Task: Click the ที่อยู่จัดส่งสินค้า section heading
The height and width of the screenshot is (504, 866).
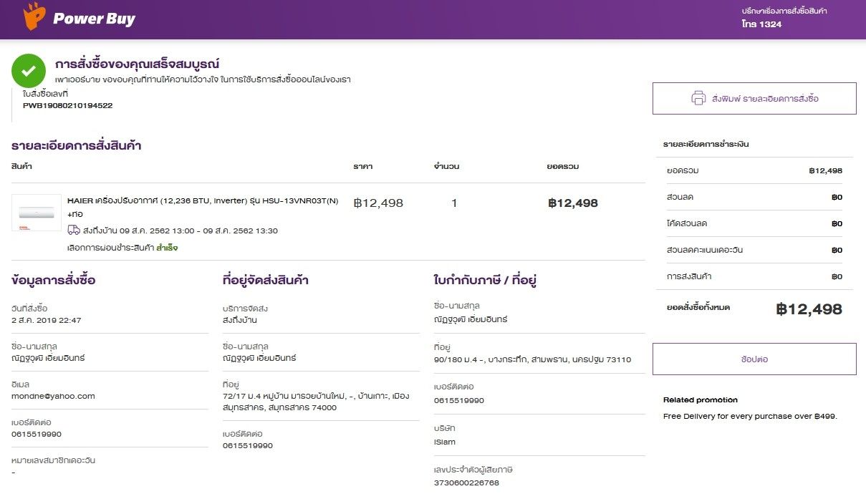Action: (x=266, y=280)
